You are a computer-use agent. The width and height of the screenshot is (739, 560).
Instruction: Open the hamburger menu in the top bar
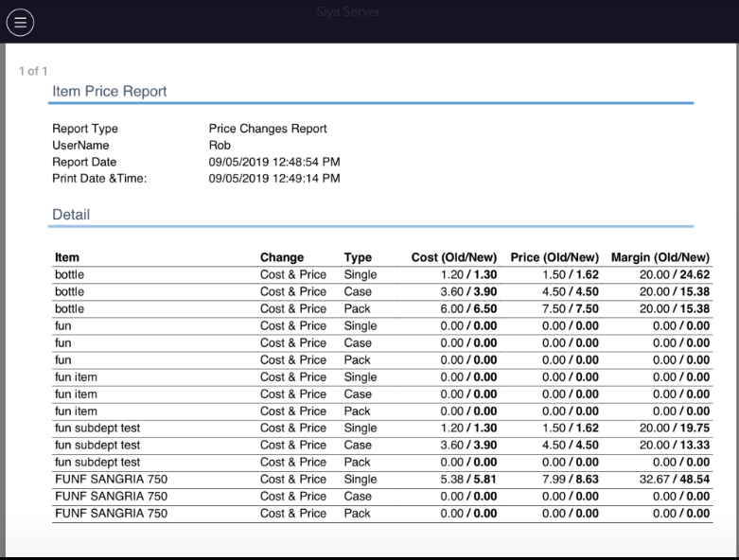(x=21, y=22)
